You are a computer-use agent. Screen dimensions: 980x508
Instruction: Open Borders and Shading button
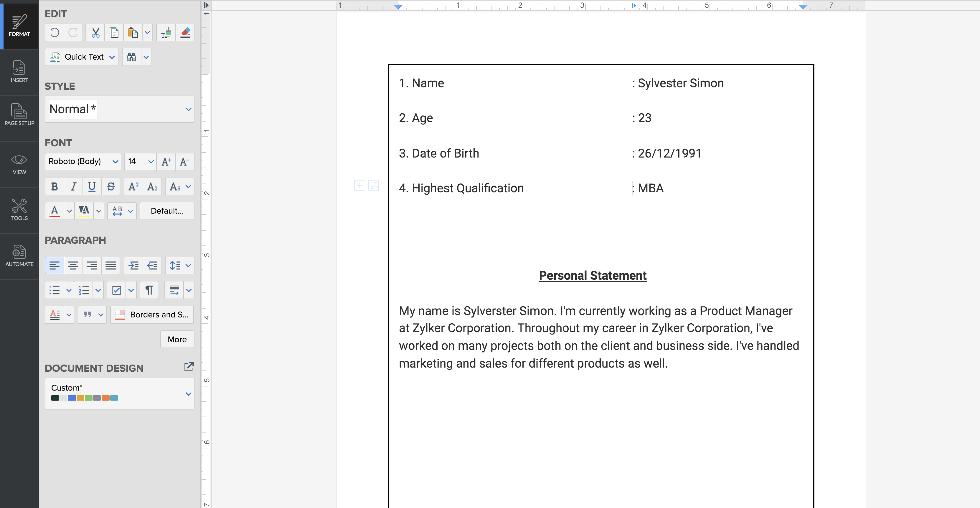pyautogui.click(x=152, y=314)
